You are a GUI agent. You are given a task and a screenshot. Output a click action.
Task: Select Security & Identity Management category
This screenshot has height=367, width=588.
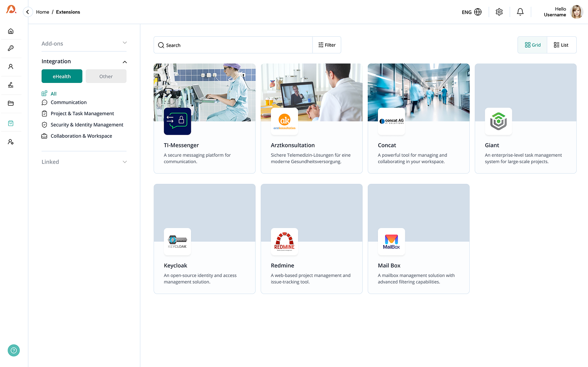87,125
